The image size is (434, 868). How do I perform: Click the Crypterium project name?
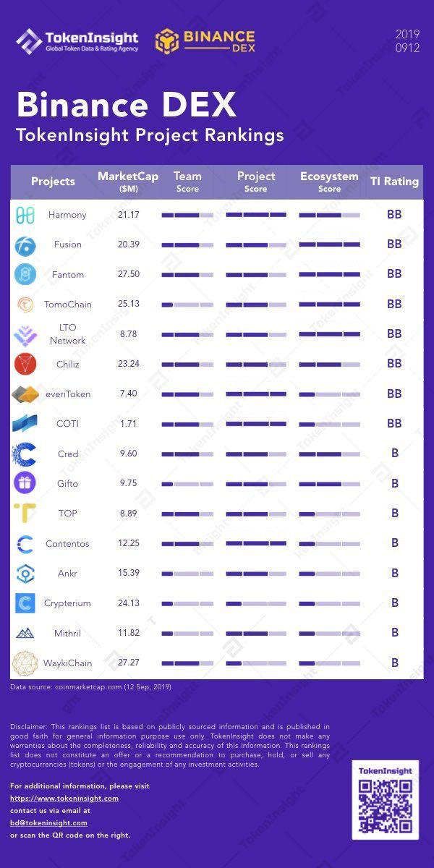point(67,603)
